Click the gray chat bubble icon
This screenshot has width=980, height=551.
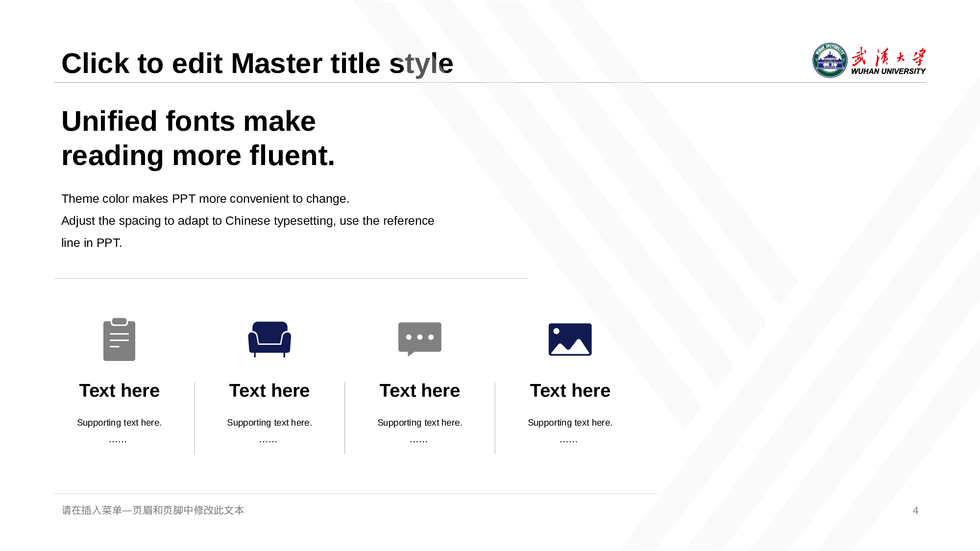pos(420,338)
